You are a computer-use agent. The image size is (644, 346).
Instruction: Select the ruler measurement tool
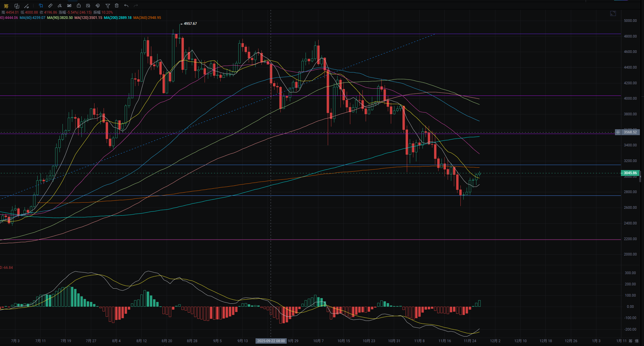tap(50, 6)
